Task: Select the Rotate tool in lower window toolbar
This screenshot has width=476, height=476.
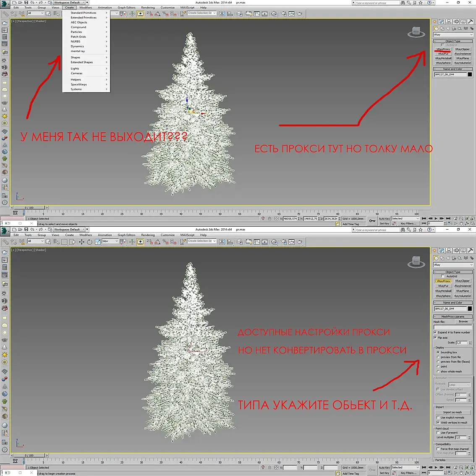Action: pyautogui.click(x=89, y=242)
